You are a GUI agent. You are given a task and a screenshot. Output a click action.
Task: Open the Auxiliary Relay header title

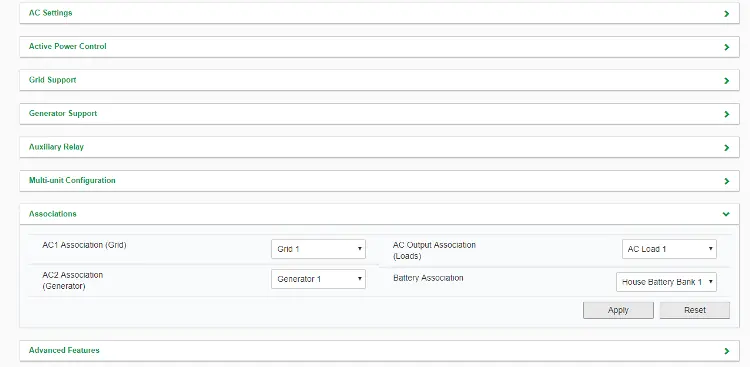pyautogui.click(x=56, y=147)
